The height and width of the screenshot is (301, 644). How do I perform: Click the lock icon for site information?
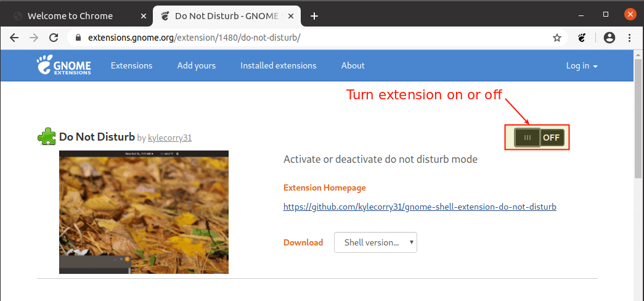pyautogui.click(x=78, y=38)
